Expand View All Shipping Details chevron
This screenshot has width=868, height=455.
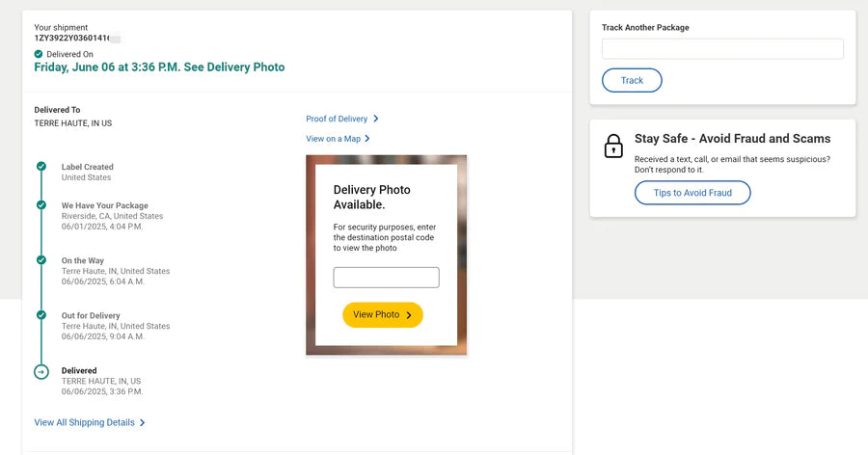click(143, 422)
